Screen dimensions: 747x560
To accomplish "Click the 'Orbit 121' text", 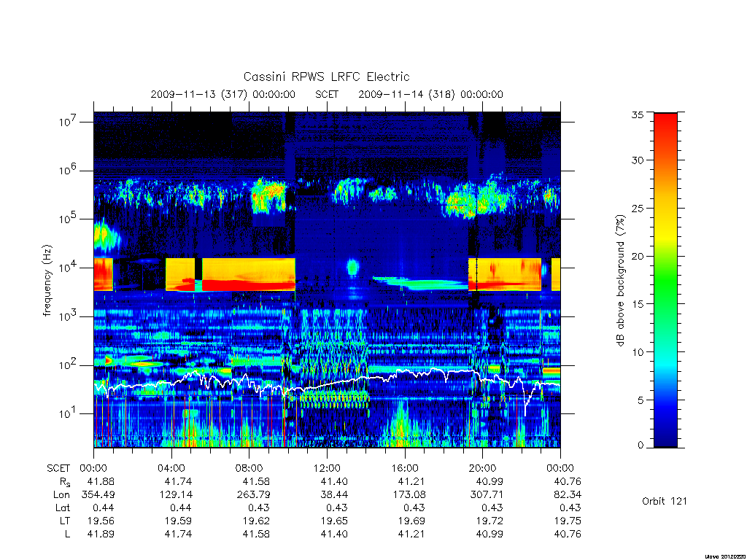I will point(665,501).
